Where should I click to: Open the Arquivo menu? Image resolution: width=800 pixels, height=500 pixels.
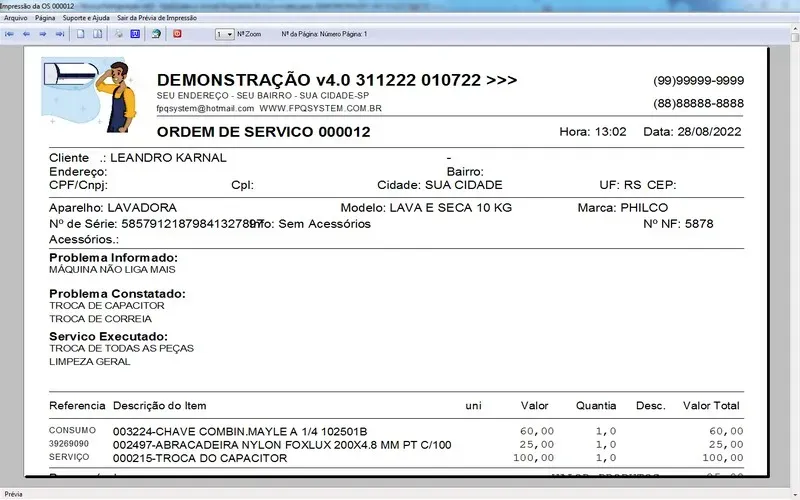(16, 18)
